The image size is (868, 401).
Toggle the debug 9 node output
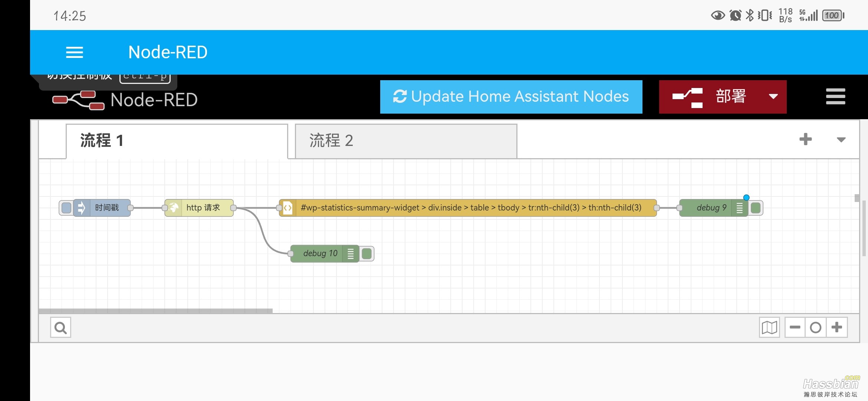tap(756, 208)
